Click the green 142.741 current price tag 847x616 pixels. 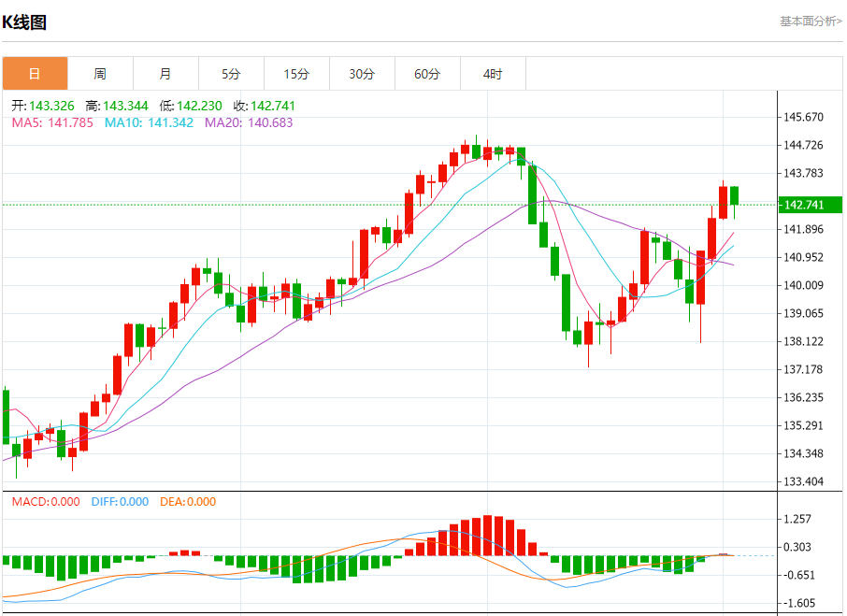click(x=811, y=205)
